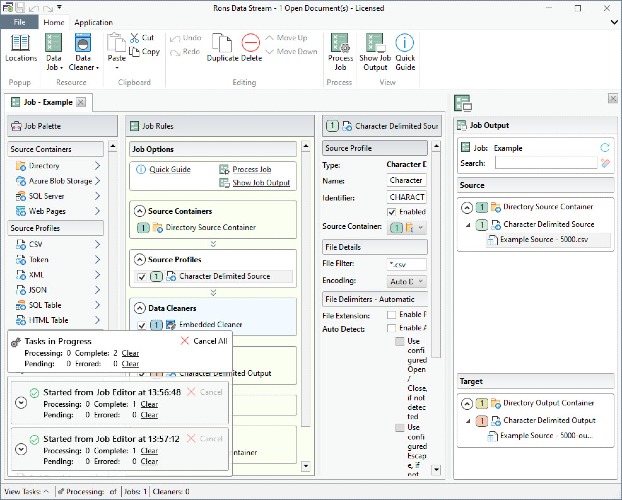Collapse Directory Source Container in Job Output
Viewport: 622px width, 500px height.
[467, 207]
